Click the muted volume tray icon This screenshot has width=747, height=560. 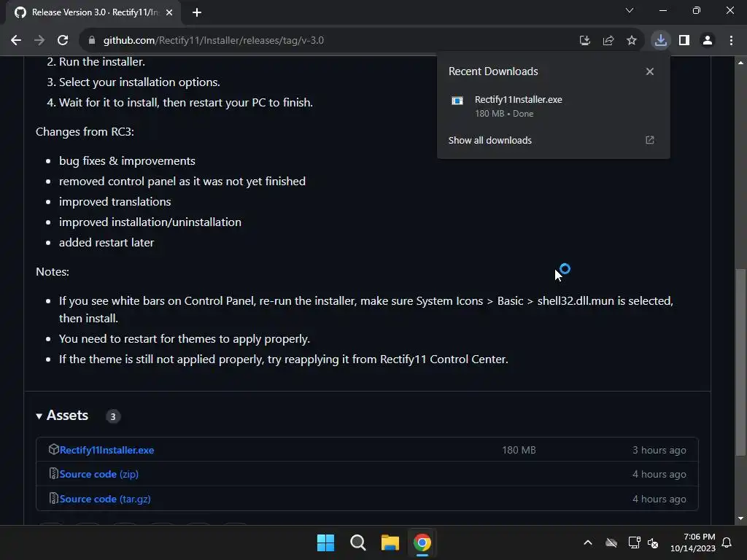653,542
